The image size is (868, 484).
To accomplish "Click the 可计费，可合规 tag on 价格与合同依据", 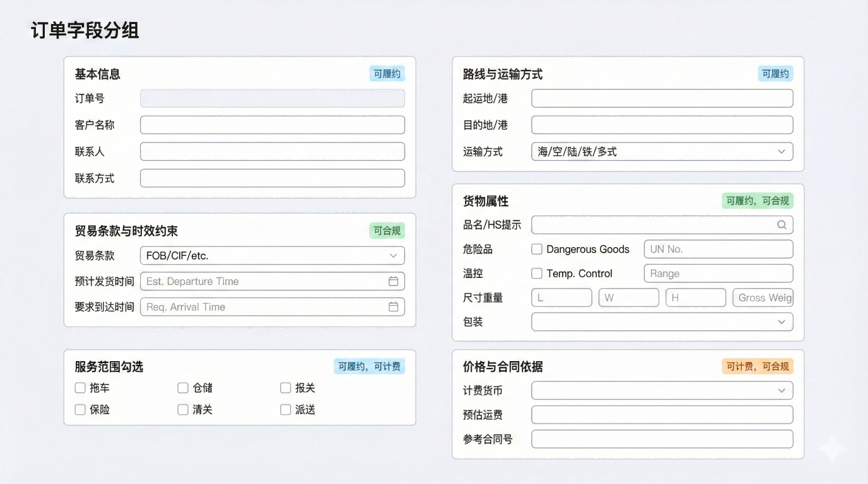I will pyautogui.click(x=757, y=367).
